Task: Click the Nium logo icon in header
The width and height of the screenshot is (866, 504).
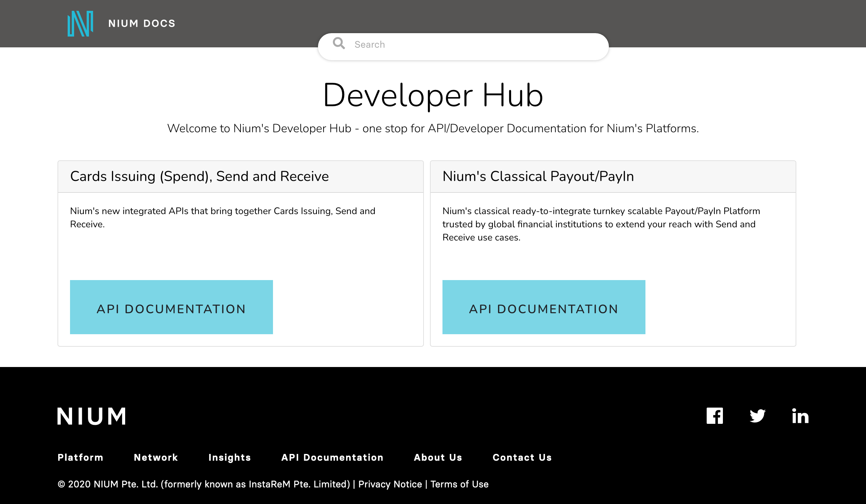Action: click(x=81, y=23)
